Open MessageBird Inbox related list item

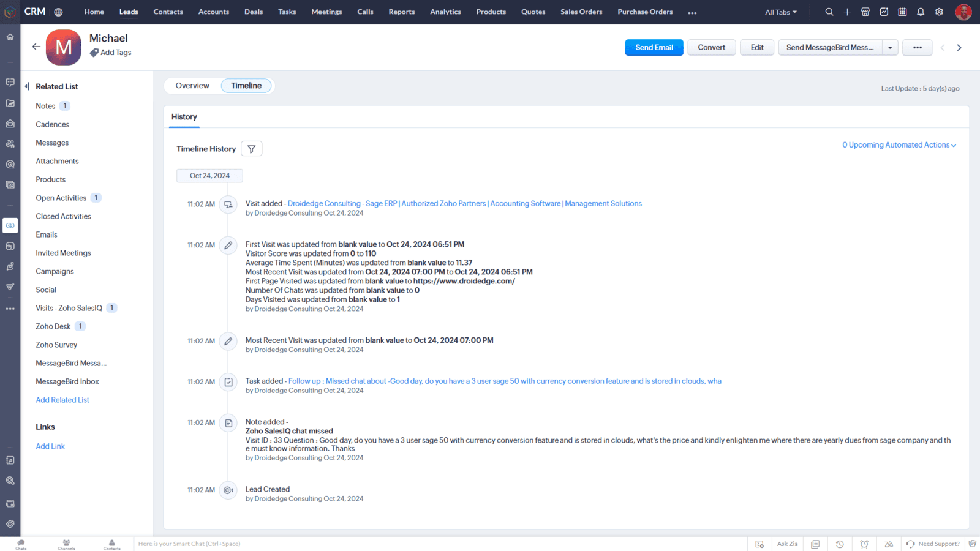pos(67,381)
